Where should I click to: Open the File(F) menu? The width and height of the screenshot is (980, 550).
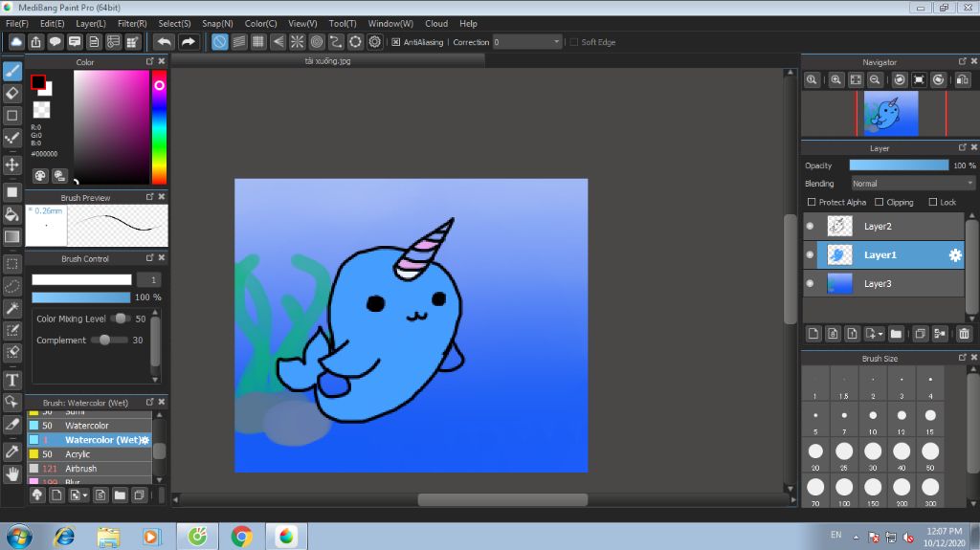coord(17,23)
